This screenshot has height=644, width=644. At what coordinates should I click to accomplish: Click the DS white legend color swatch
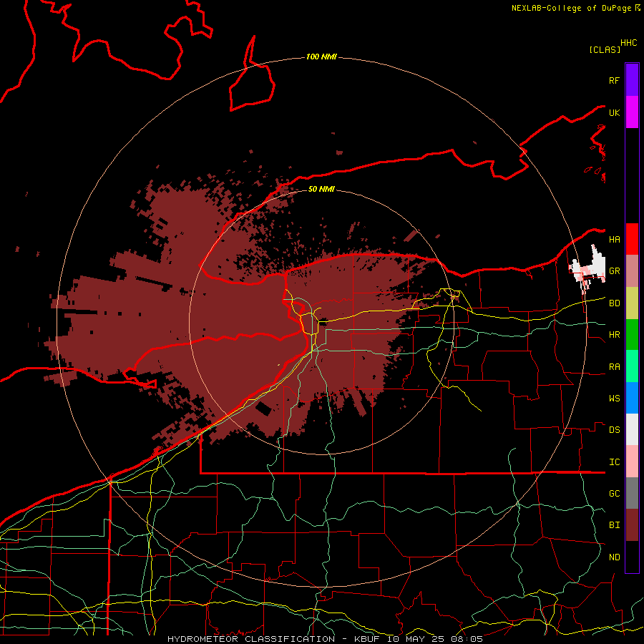point(632,429)
